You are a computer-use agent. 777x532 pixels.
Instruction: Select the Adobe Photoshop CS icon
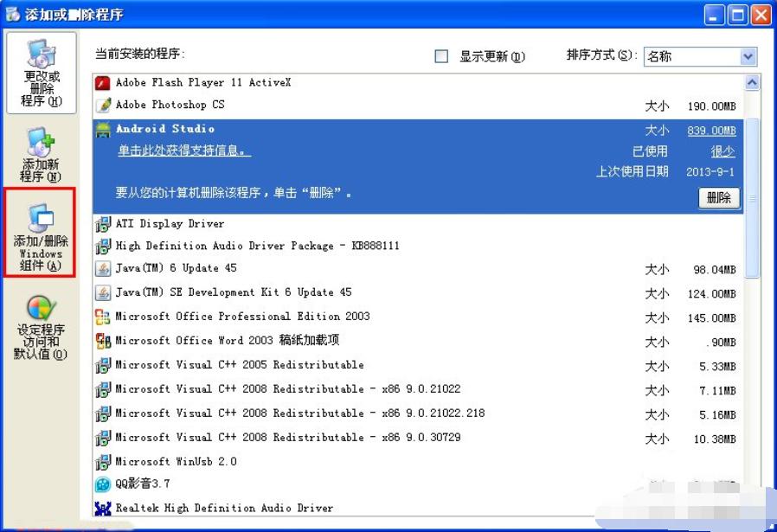(103, 105)
